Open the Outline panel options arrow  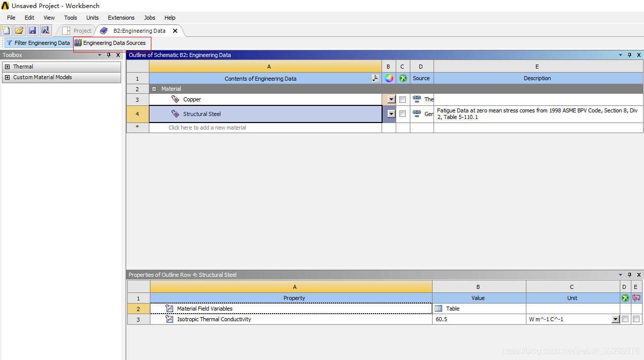[621, 55]
